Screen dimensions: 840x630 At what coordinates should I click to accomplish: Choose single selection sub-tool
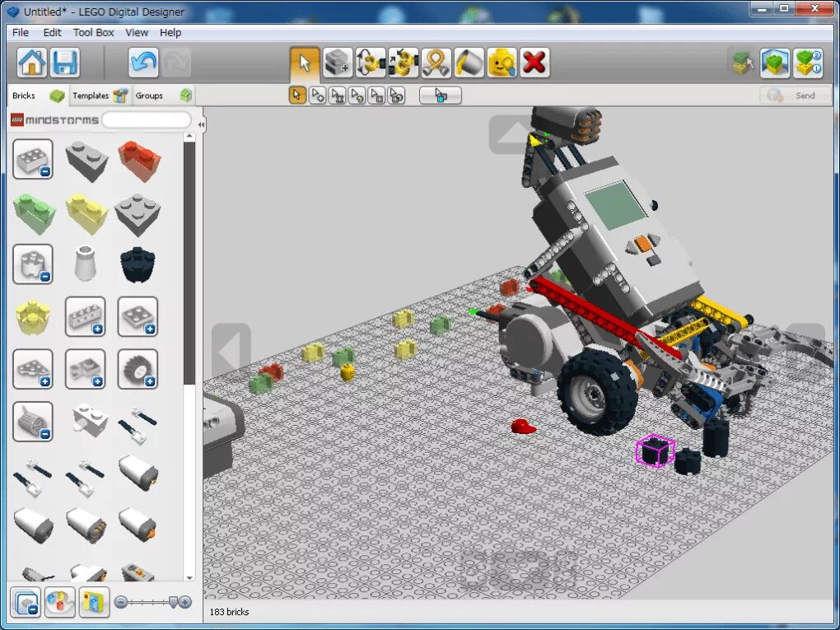(297, 96)
